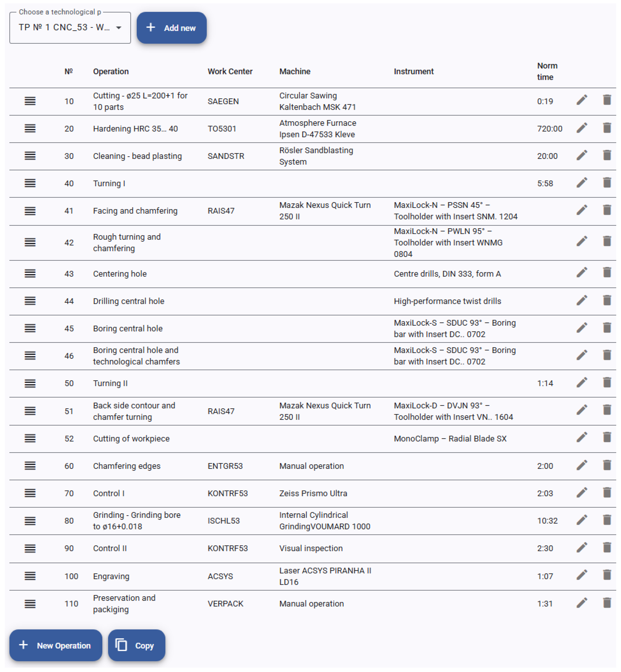Edit the Engraving operation
Screen dimensions: 621x672
(x=582, y=575)
